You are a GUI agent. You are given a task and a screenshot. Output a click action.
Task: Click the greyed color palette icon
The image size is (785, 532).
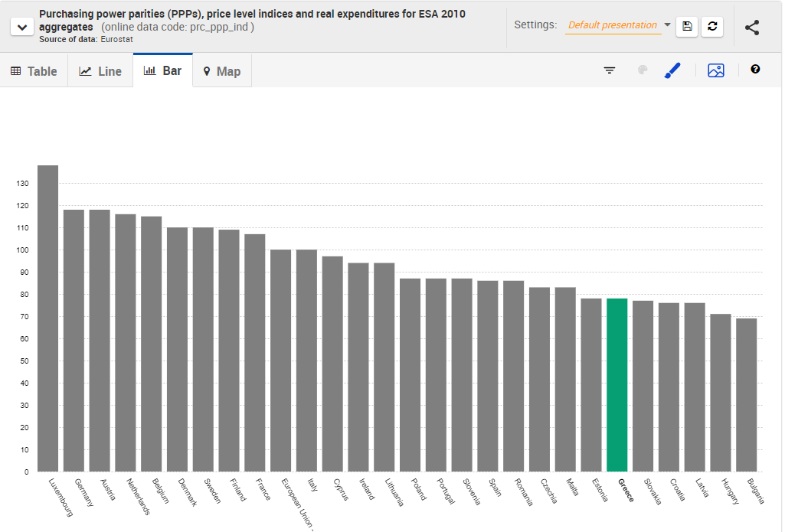[x=643, y=70]
